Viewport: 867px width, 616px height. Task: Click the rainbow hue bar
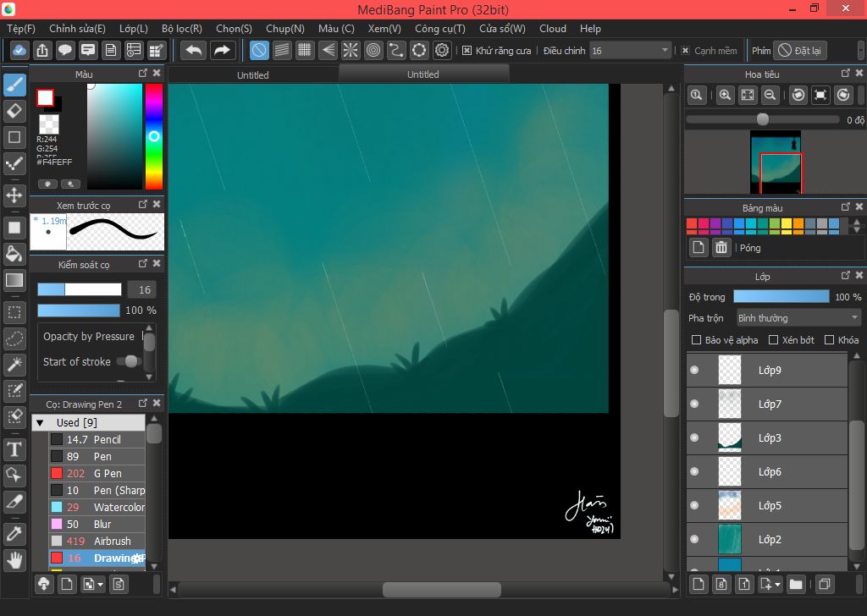(x=154, y=136)
